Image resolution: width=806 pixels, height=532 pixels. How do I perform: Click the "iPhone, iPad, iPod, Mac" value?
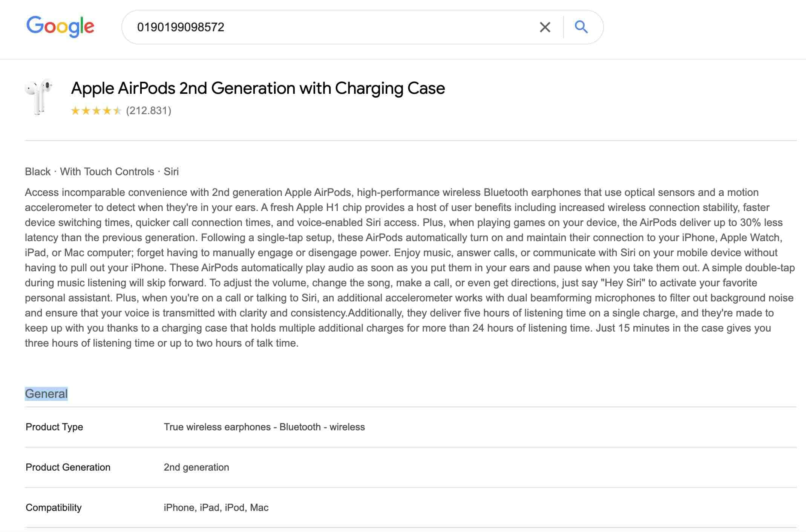tap(216, 508)
